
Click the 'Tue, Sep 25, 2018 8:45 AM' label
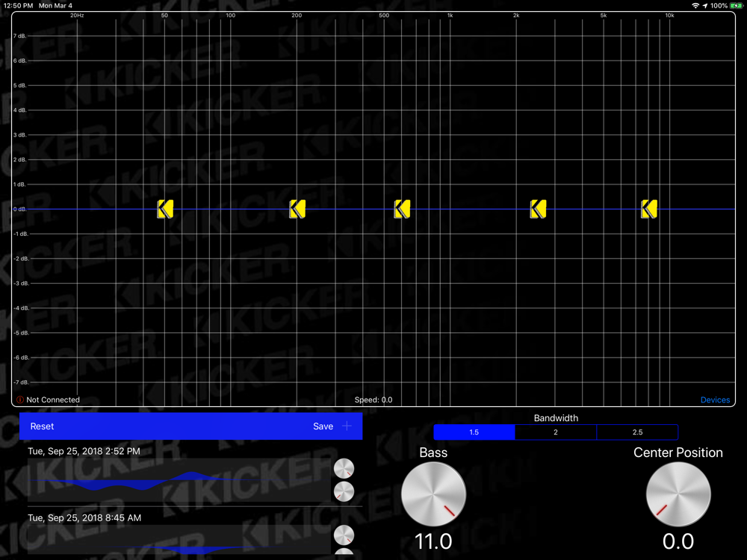[84, 517]
